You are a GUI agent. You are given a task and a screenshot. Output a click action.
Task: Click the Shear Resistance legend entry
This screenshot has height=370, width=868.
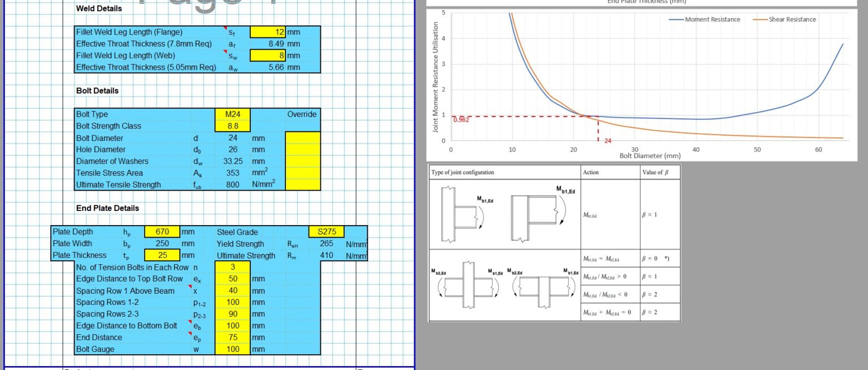[x=784, y=19]
